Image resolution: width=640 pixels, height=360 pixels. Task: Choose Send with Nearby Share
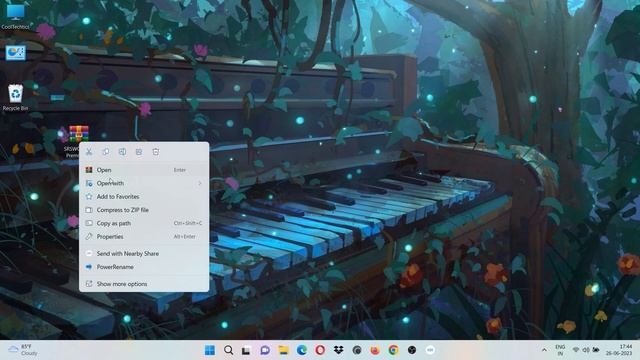[144, 253]
